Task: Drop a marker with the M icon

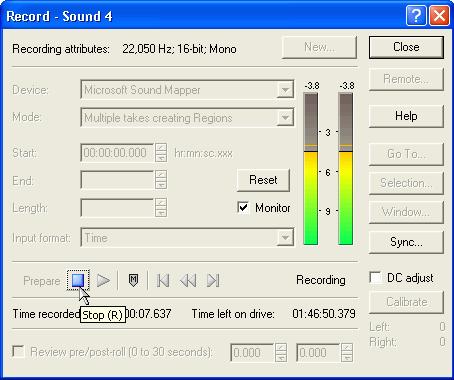Action: tap(133, 280)
